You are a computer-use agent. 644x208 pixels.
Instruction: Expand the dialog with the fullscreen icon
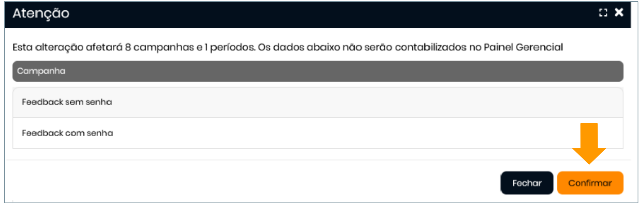[x=603, y=13]
